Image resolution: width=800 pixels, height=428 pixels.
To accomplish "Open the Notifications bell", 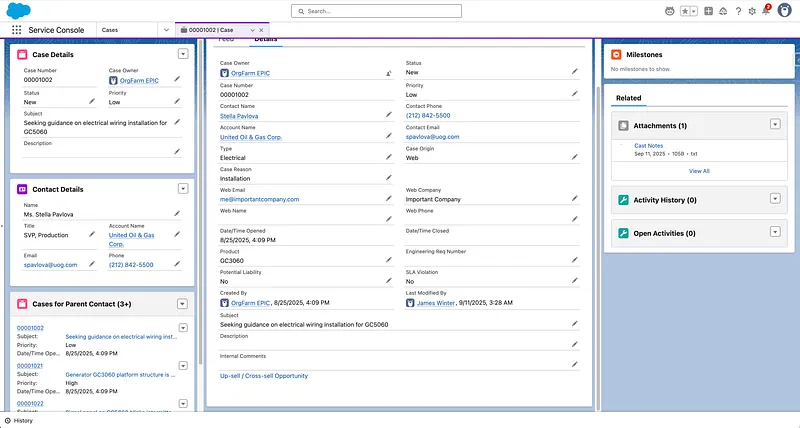I will 766,11.
